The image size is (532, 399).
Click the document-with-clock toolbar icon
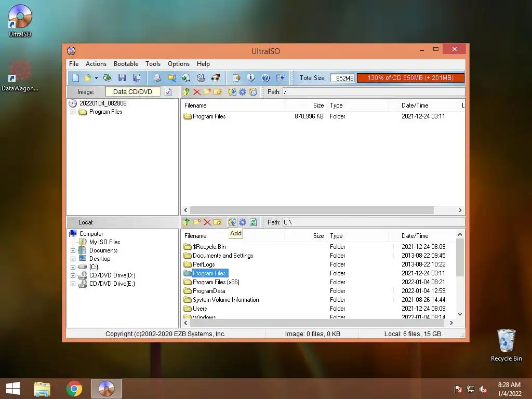coord(236,78)
